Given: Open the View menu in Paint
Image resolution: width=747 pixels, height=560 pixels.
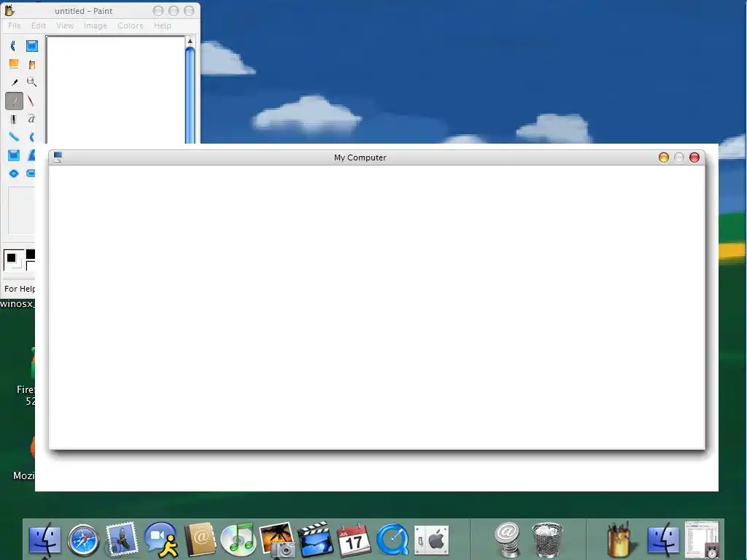Looking at the screenshot, I should [65, 26].
